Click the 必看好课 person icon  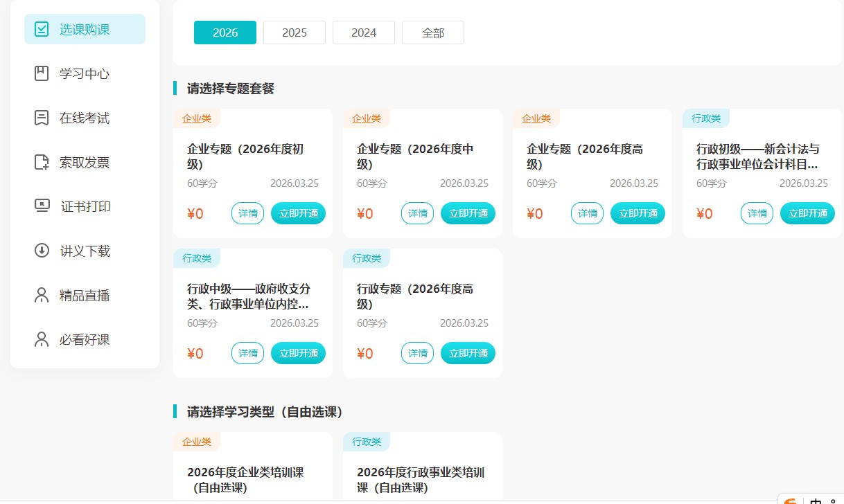[x=42, y=339]
